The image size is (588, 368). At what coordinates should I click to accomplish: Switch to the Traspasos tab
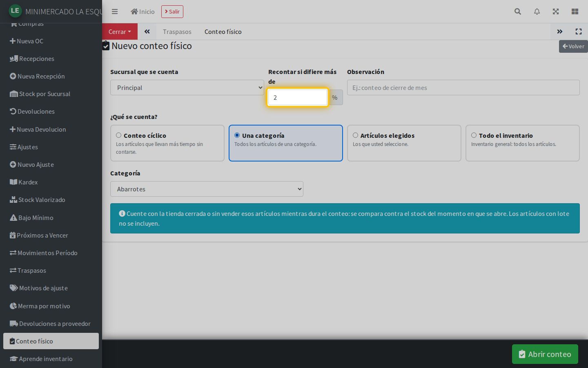[x=177, y=31]
